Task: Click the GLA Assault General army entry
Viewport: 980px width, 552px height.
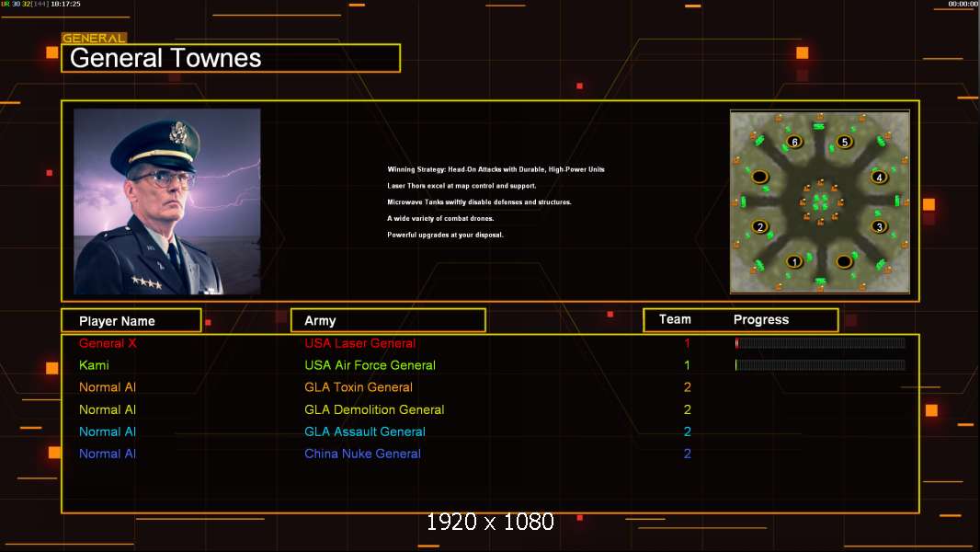Action: [365, 431]
